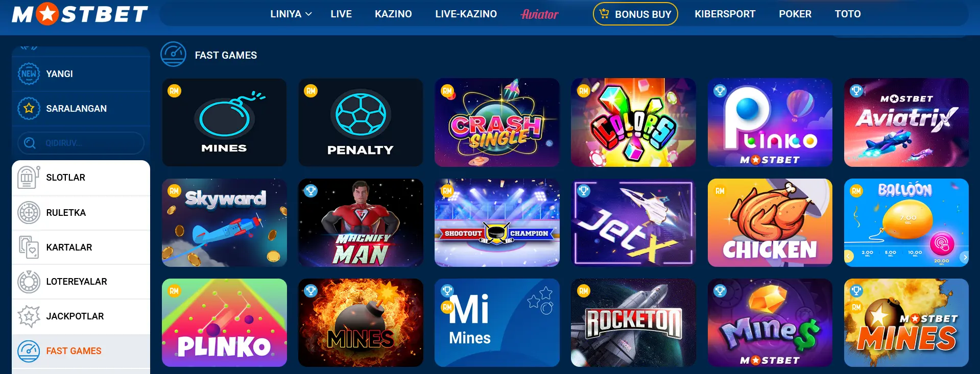This screenshot has height=374, width=980.
Task: Launch the Penalty game thumbnail
Action: point(361,122)
